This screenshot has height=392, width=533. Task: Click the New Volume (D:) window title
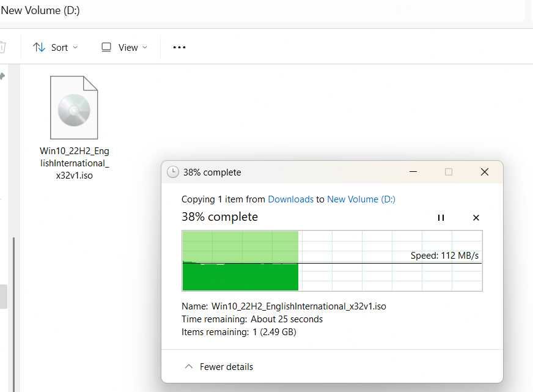click(x=40, y=10)
